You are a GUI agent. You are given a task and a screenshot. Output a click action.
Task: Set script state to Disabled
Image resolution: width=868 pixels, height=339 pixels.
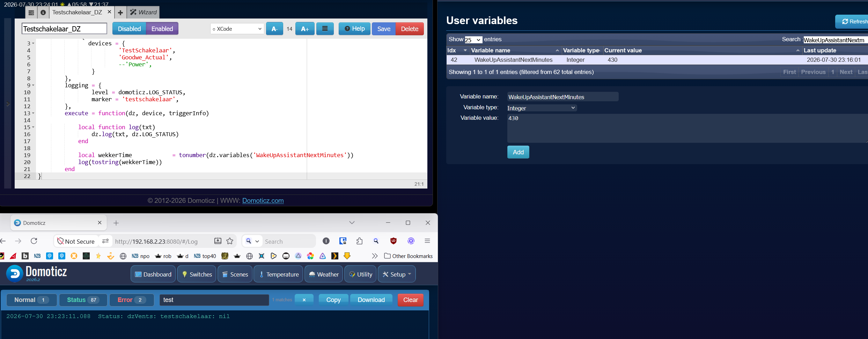129,29
